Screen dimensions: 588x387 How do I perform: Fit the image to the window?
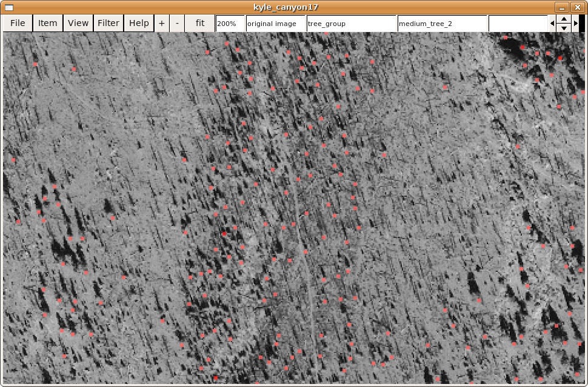[200, 23]
